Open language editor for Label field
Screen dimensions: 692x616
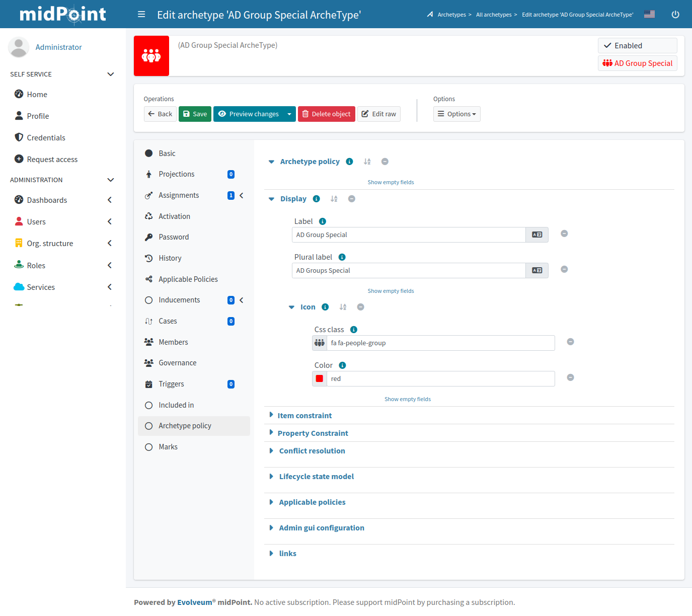click(x=537, y=235)
